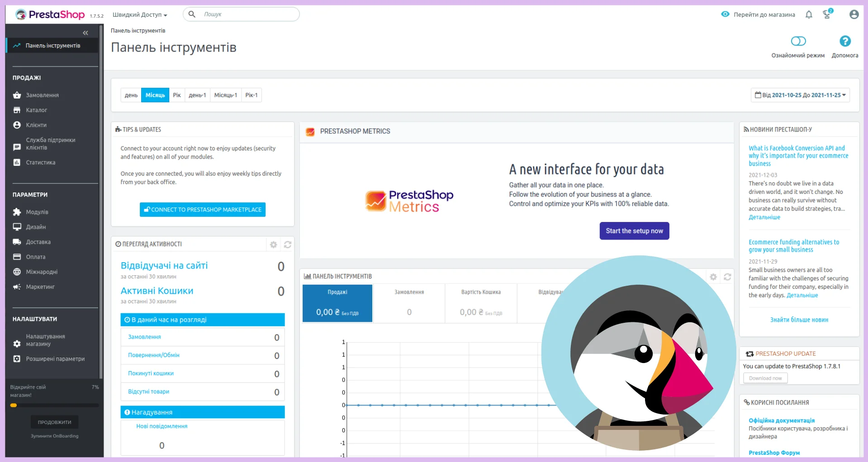Open Перейти до магазина link
868x462 pixels.
[764, 14]
